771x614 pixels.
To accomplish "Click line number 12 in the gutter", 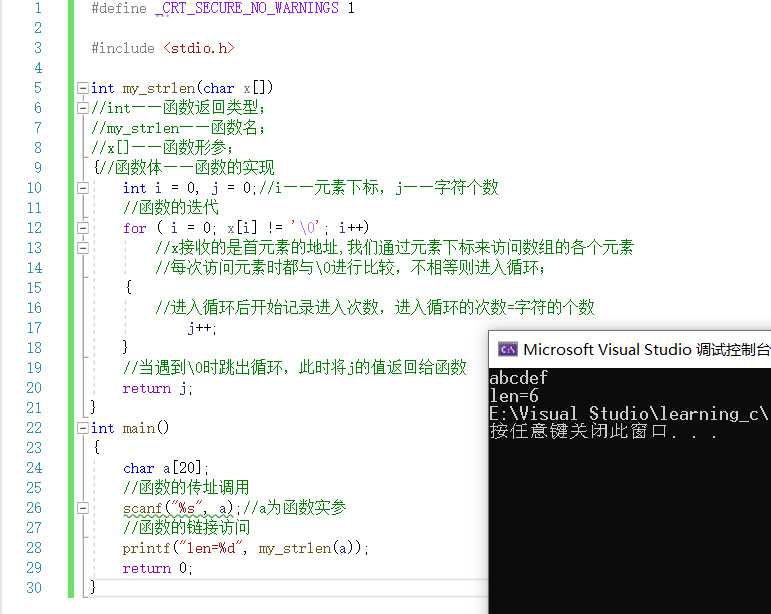I will [34, 228].
